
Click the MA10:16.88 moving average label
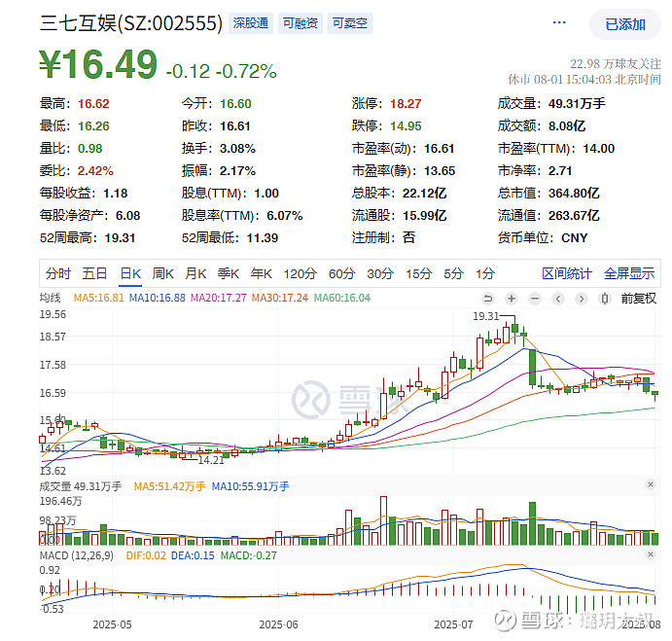point(158,298)
